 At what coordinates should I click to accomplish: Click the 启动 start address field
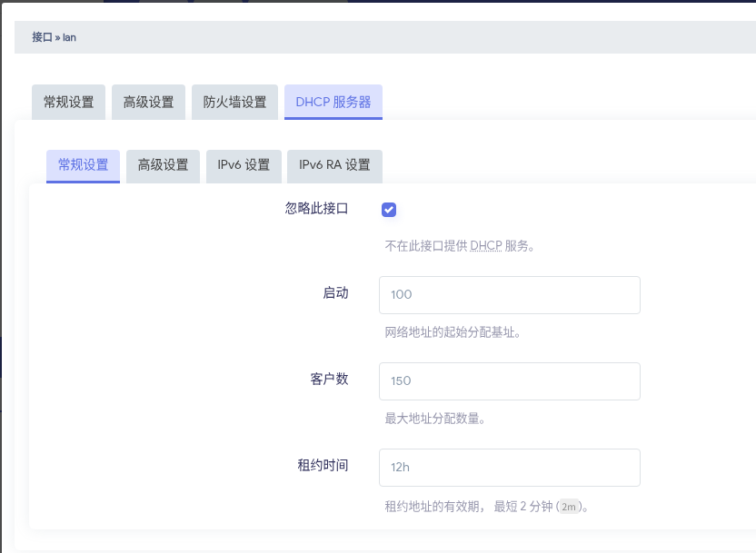[509, 295]
